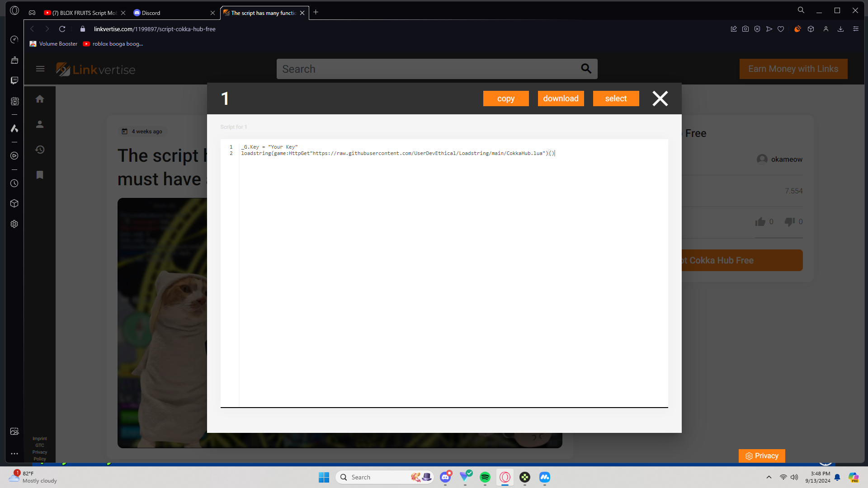
Task: Open Extensions cube in Opera sidebar
Action: coord(14,203)
